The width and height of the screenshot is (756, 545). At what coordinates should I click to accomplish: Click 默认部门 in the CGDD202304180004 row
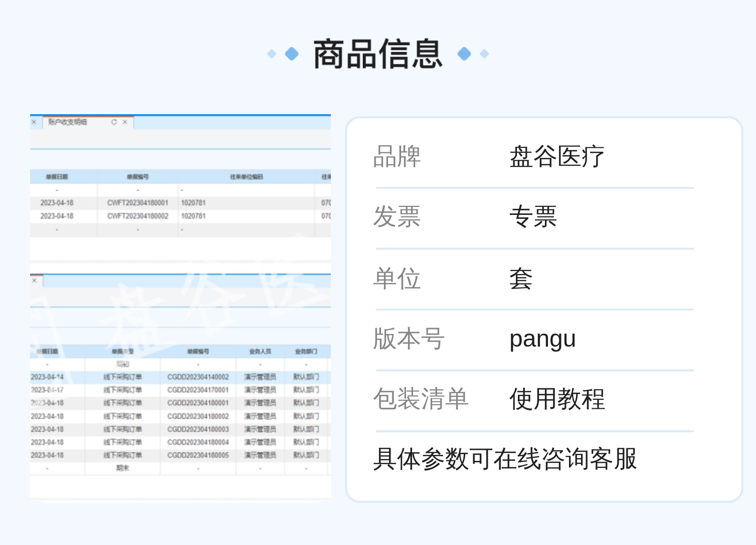tap(306, 442)
